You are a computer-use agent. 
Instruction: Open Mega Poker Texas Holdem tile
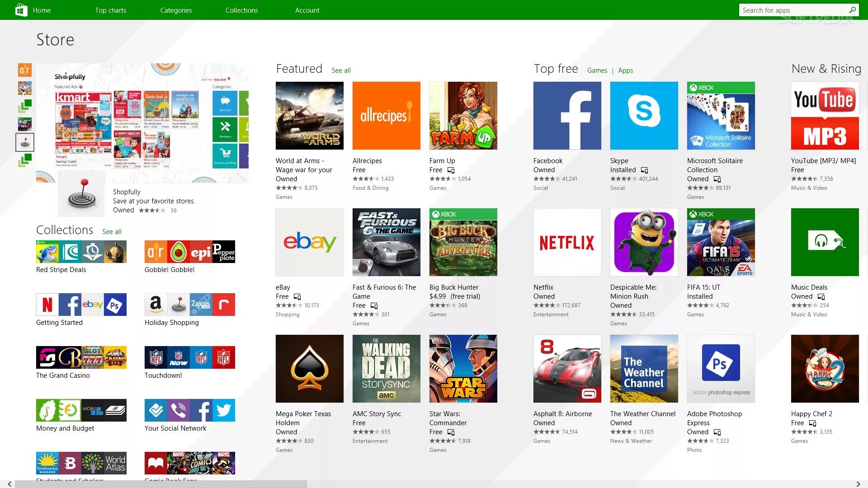click(309, 369)
